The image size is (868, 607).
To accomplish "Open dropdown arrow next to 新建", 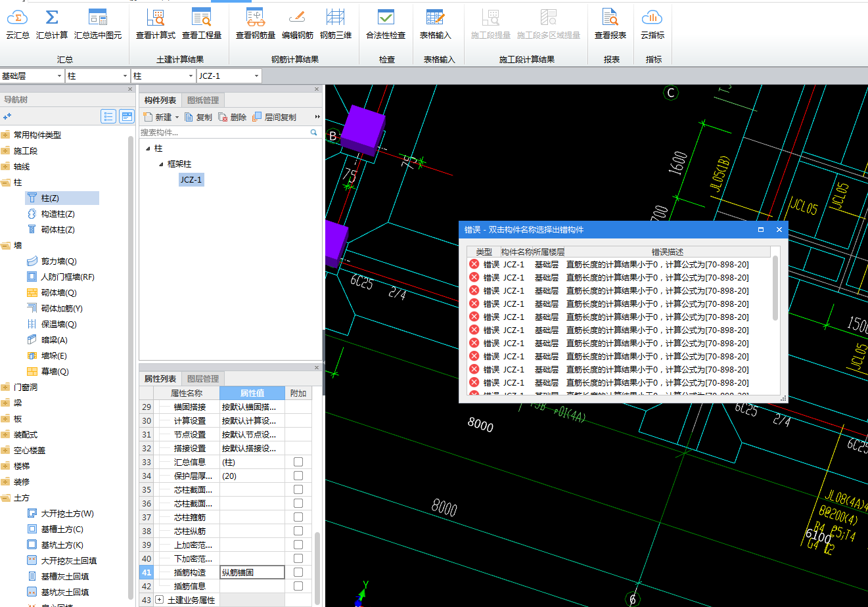I will click(177, 118).
